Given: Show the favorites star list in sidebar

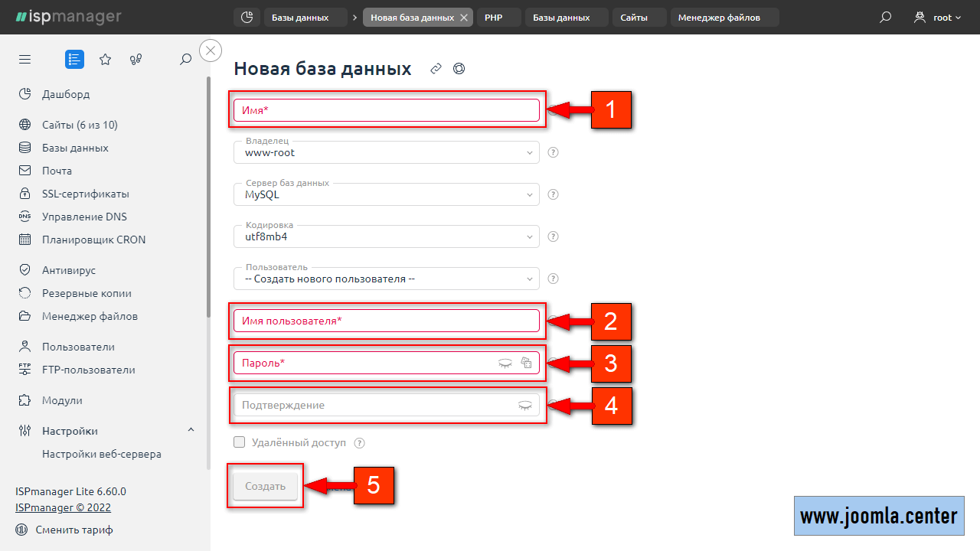Looking at the screenshot, I should [x=106, y=59].
